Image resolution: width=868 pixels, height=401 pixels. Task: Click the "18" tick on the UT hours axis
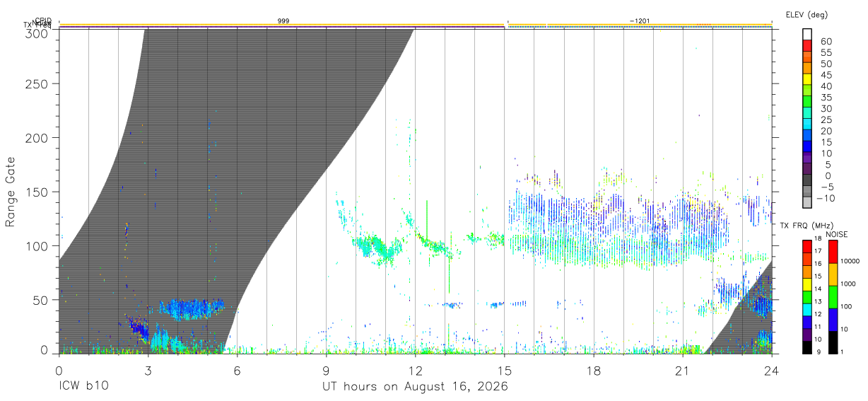coord(594,371)
